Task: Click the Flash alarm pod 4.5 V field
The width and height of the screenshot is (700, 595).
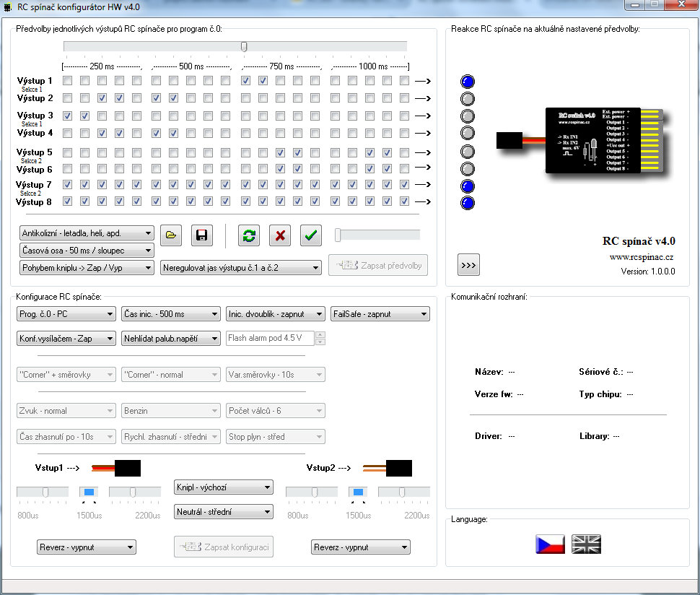Action: [x=270, y=338]
